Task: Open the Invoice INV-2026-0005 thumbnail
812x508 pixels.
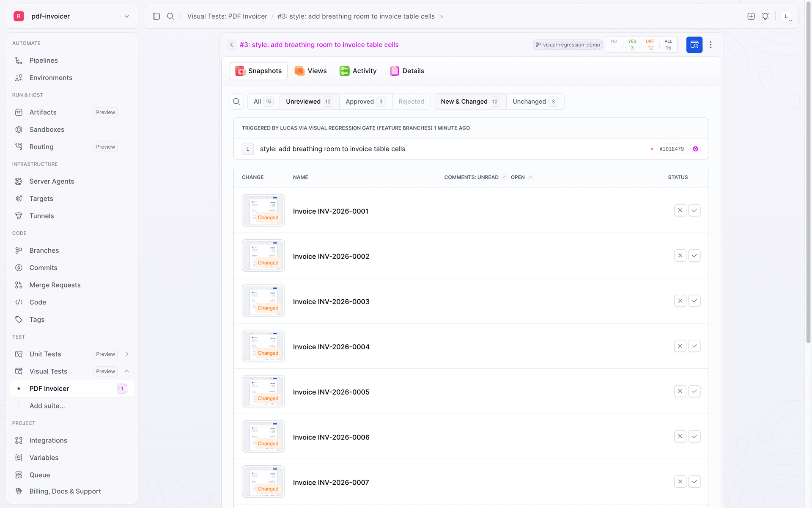Action: pos(263,391)
